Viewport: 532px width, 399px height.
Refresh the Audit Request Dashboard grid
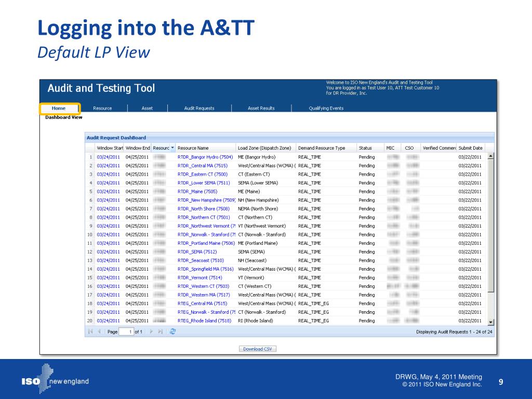[x=172, y=331]
